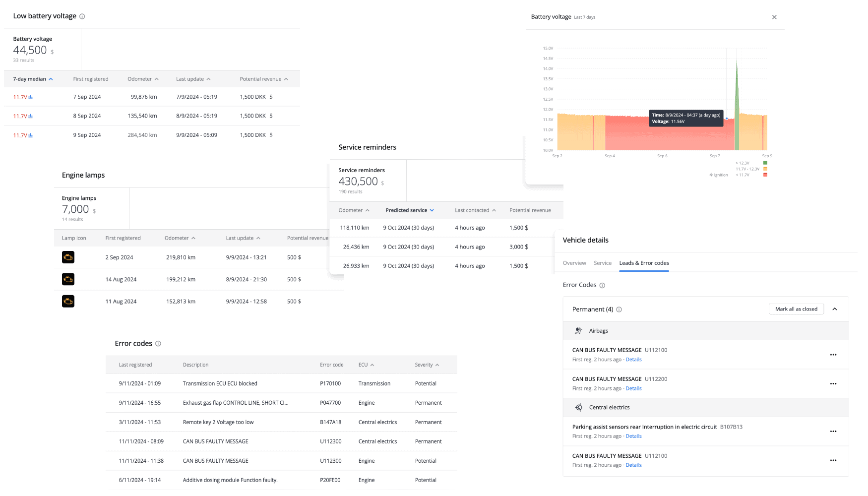Click the Low battery voltage info icon
The height and width of the screenshot is (496, 868).
82,16
